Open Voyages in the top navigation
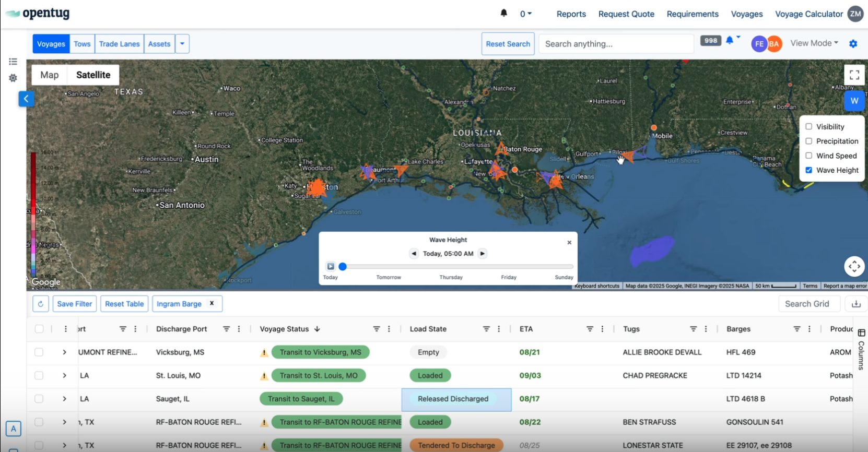This screenshot has width=868, height=452. [x=747, y=14]
